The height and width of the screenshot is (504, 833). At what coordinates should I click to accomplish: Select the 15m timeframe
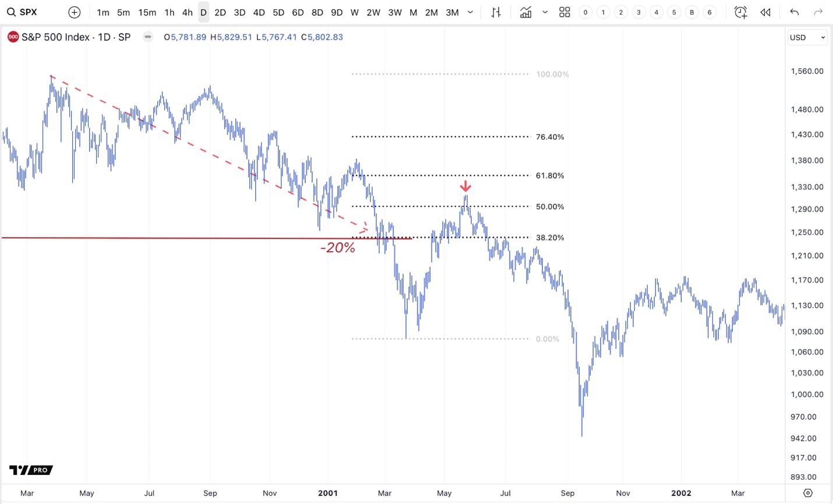click(x=147, y=12)
